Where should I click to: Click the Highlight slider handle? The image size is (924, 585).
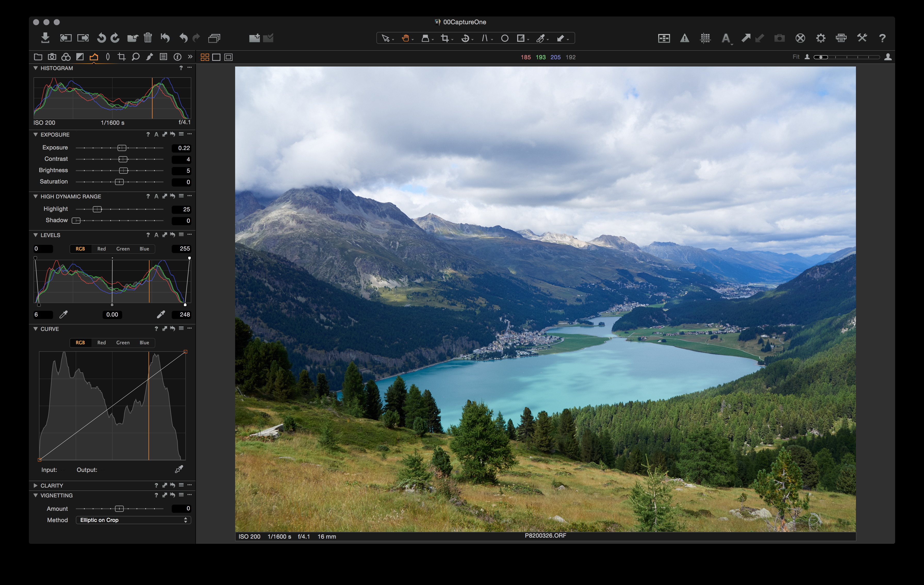97,209
